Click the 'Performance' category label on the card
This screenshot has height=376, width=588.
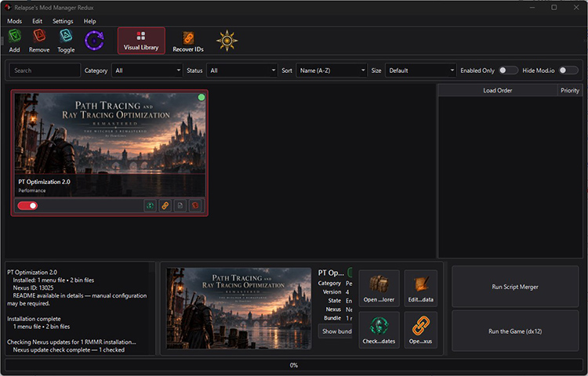[32, 190]
